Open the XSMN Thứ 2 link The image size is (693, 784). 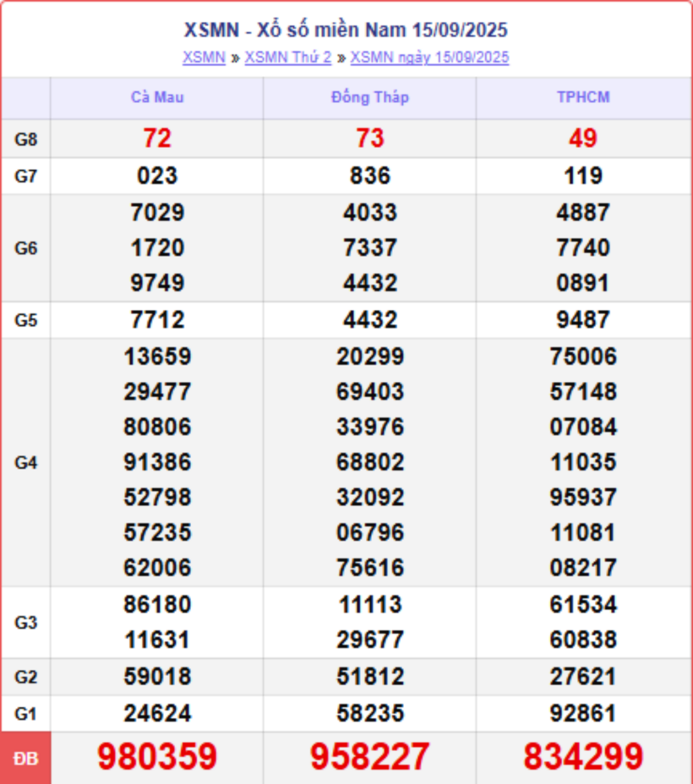pos(287,57)
